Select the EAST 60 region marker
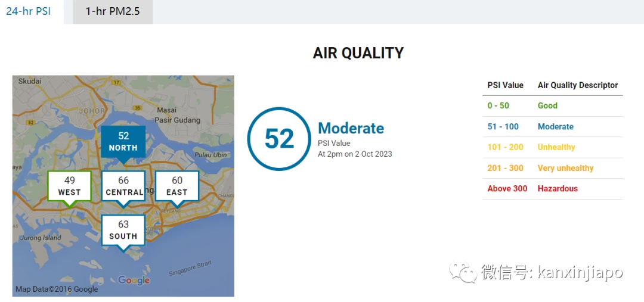Viewport: 644px width, 302px height. [177, 186]
